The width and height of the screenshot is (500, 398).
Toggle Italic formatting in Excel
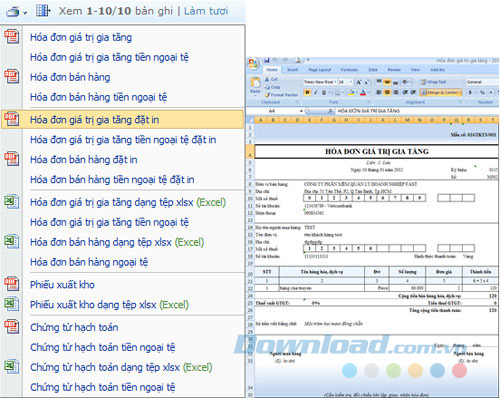tap(315, 92)
